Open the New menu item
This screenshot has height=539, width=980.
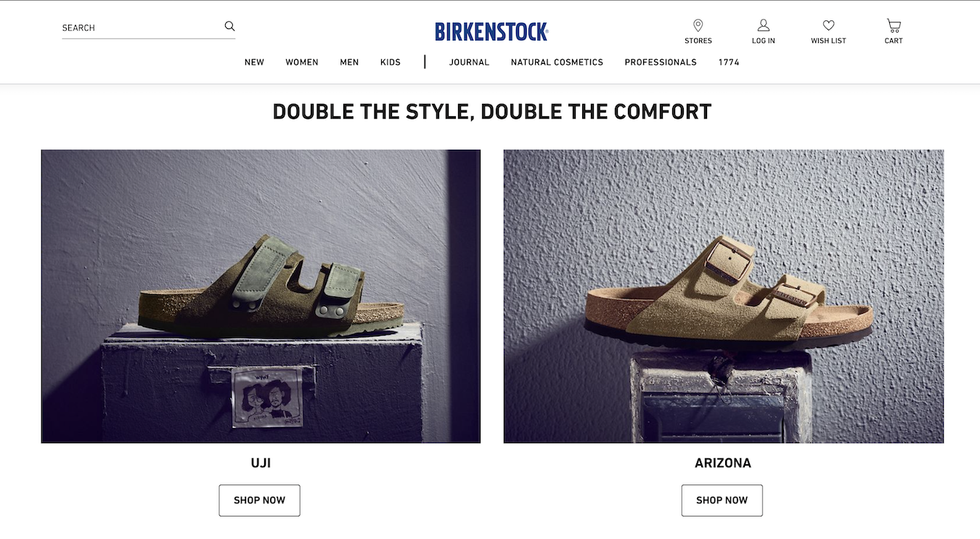click(254, 62)
